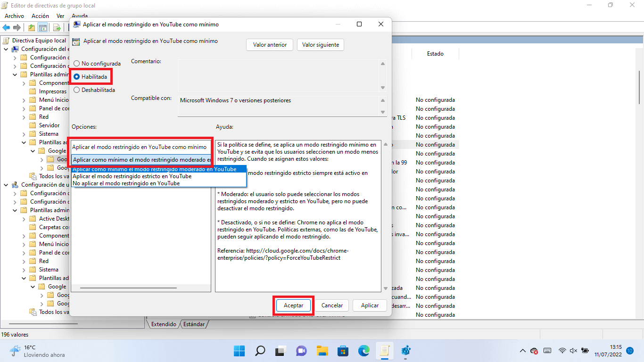Click the Ayuda text scrollbar down arrow
644x362 pixels.
click(x=385, y=288)
